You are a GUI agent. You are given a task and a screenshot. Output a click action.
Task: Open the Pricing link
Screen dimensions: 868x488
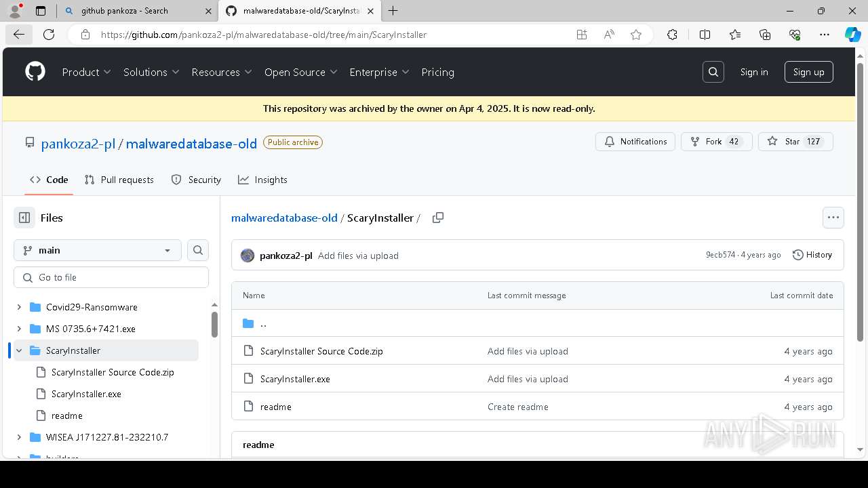pyautogui.click(x=437, y=72)
